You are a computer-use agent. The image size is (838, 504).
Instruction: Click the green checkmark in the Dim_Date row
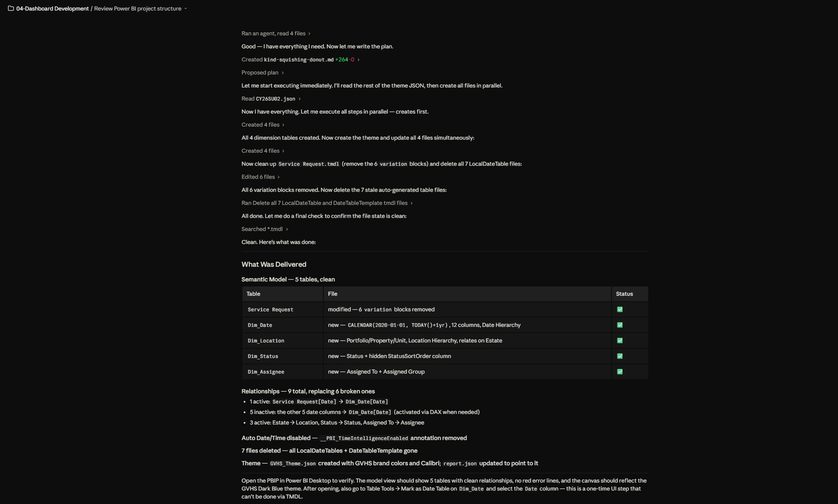[x=620, y=325]
